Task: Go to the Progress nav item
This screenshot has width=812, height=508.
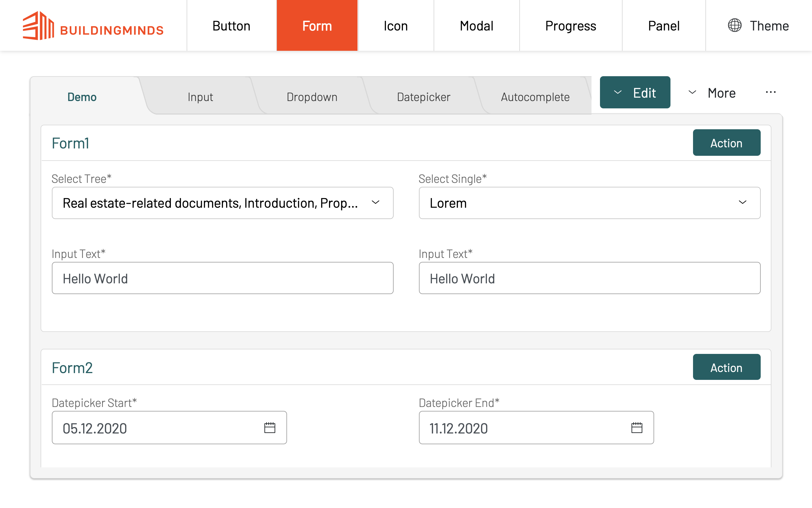Action: [571, 25]
